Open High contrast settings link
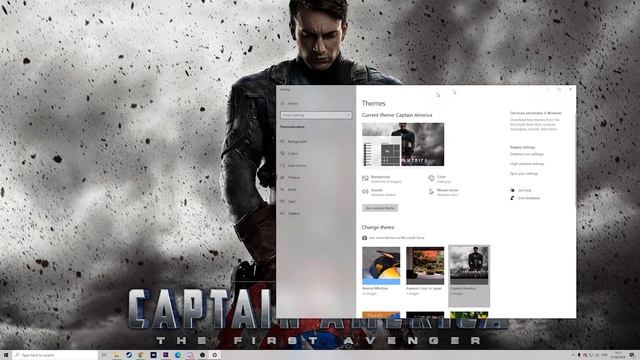 (527, 164)
